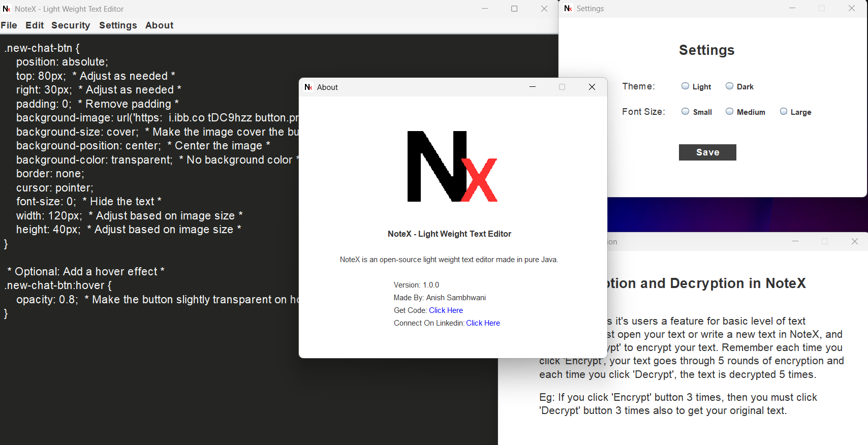Minimize the Settings window
Screen dimensions: 868x445
792,8
